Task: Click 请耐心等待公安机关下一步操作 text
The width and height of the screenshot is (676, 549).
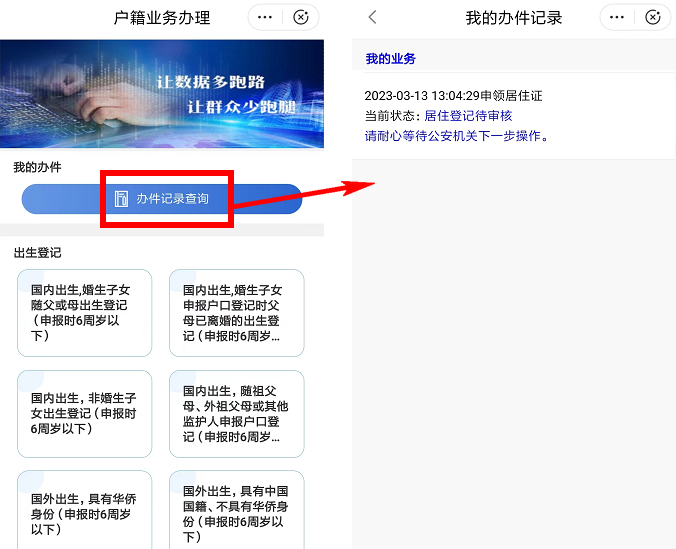Action: [457, 136]
